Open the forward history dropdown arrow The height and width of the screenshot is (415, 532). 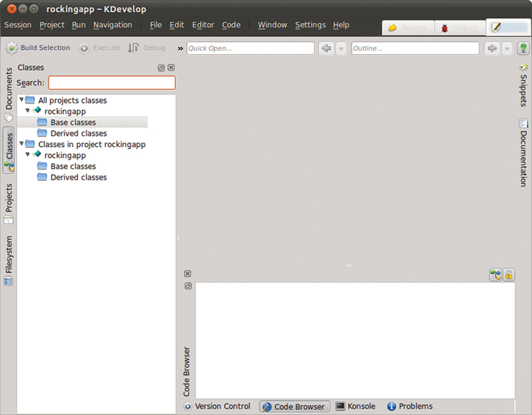(x=507, y=48)
